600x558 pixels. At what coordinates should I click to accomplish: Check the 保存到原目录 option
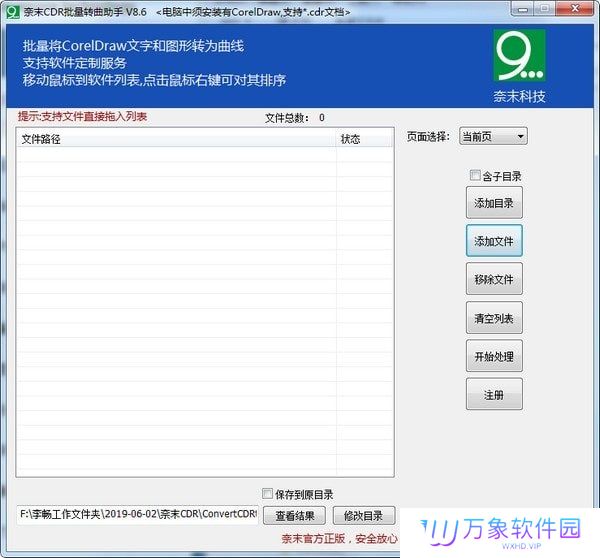pos(267,493)
